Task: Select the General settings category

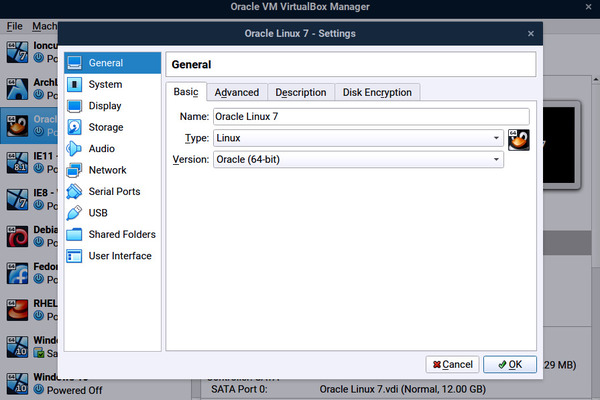Action: tap(105, 63)
